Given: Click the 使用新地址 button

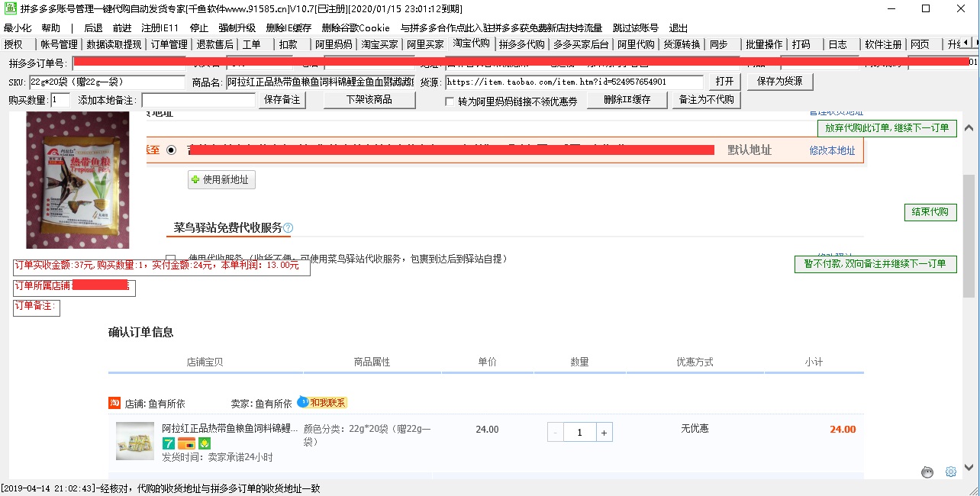Looking at the screenshot, I should click(x=222, y=180).
